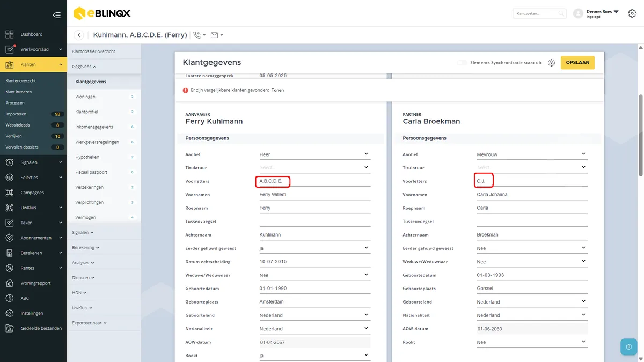Click the envelope email icon
The image size is (644, 362).
point(215,35)
